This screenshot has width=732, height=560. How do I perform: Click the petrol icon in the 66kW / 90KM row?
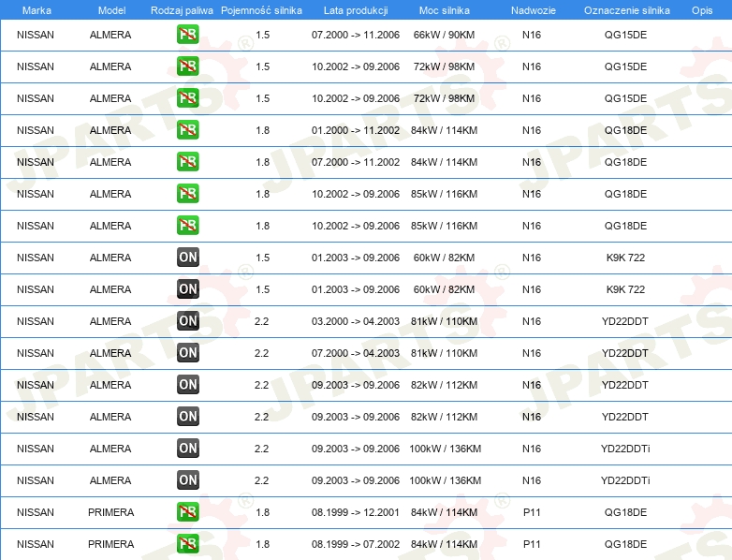[x=187, y=35]
